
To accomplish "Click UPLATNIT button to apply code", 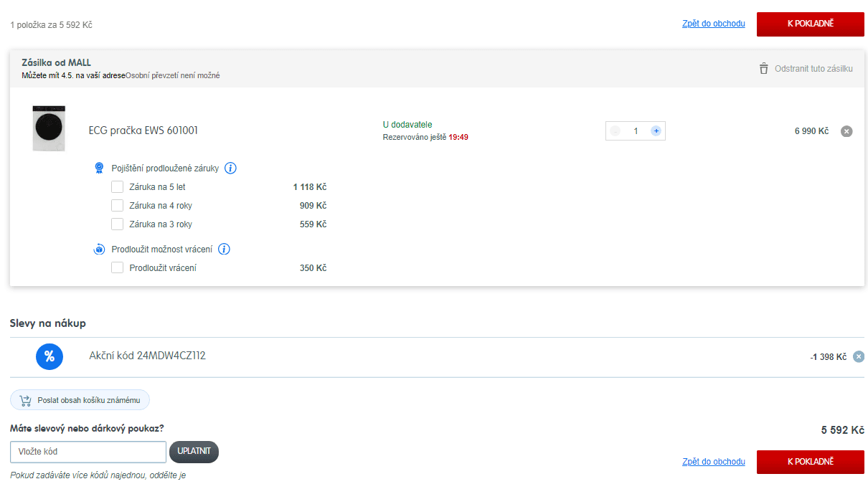I will pyautogui.click(x=194, y=452).
